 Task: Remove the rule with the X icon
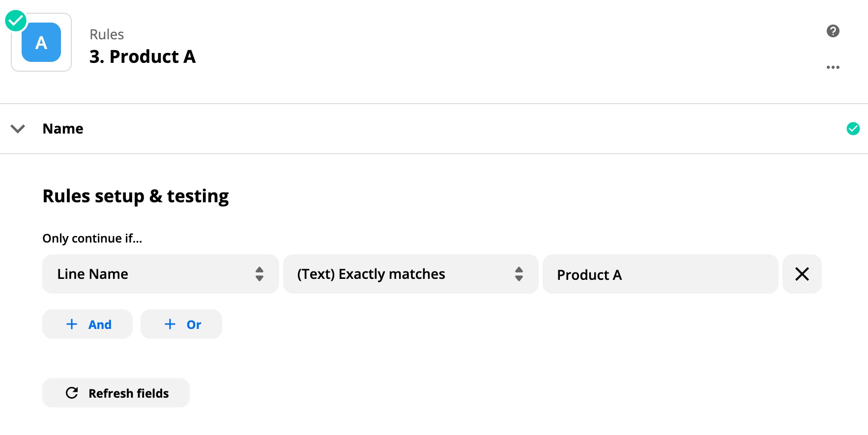(x=802, y=274)
